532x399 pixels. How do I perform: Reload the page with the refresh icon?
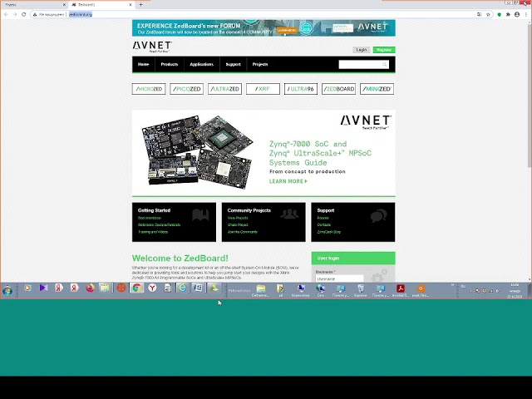pyautogui.click(x=24, y=14)
